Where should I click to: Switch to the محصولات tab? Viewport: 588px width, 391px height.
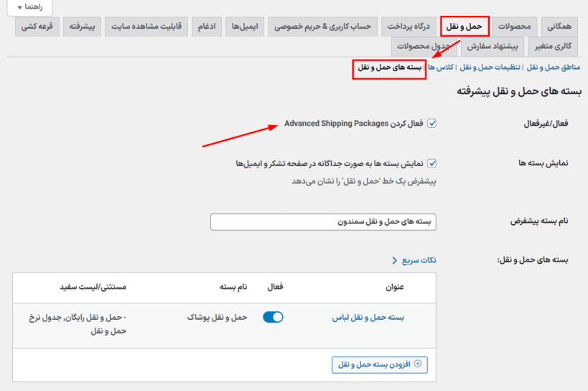click(x=514, y=27)
